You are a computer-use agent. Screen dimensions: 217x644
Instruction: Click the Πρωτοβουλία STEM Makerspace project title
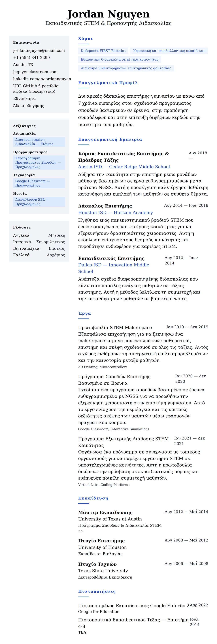[x=115, y=327]
